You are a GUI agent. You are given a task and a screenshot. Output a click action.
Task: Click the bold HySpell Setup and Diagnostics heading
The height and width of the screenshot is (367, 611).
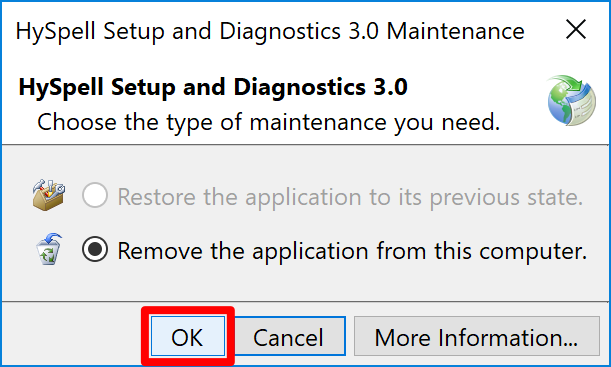pos(213,87)
